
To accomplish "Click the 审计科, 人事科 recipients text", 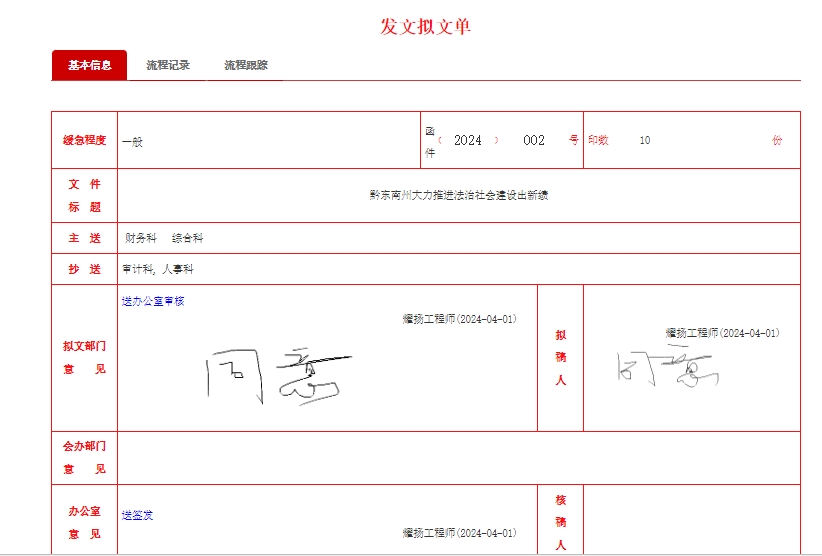I will 158,269.
